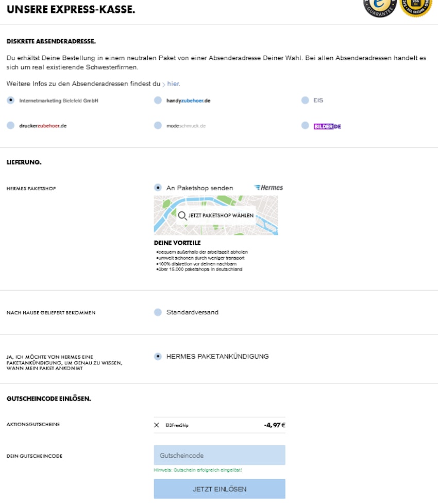This screenshot has width=438, height=504.
Task: Click the handyzubehoer.de logo
Action: [188, 100]
